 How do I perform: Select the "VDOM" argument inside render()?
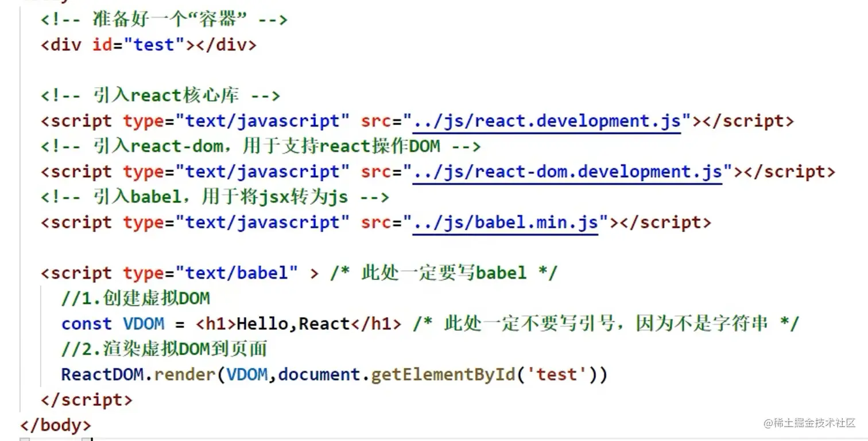coord(247,374)
